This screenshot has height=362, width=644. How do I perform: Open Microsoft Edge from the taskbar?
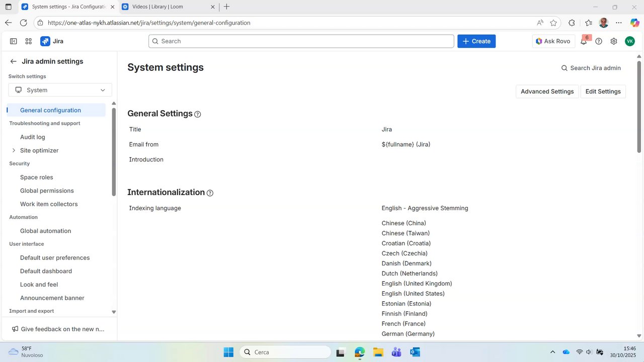click(x=359, y=352)
